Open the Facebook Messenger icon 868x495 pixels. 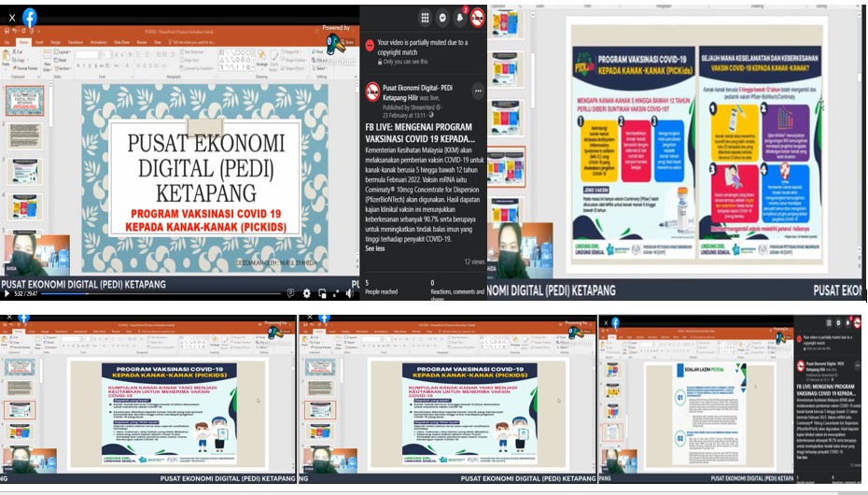[x=442, y=18]
